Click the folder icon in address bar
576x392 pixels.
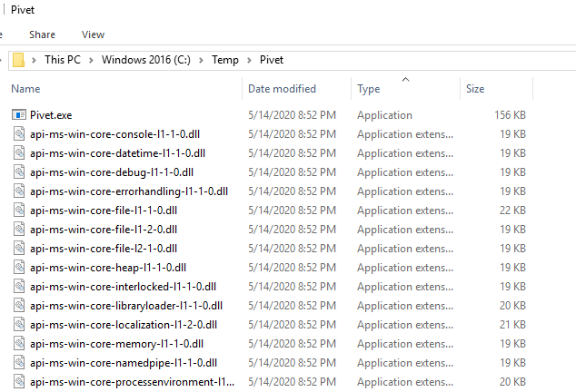[x=19, y=61]
